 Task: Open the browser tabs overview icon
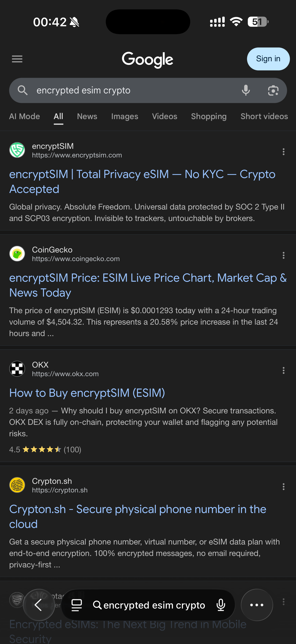(76, 605)
